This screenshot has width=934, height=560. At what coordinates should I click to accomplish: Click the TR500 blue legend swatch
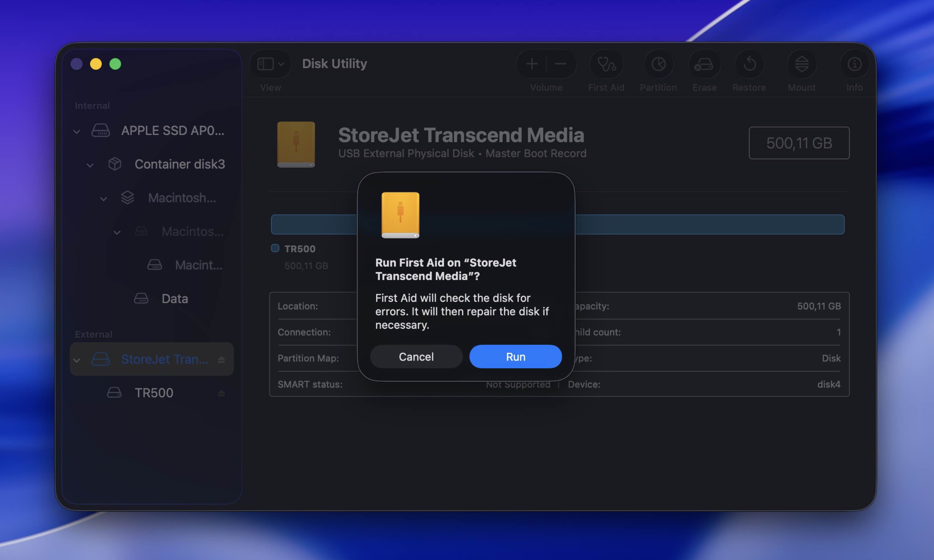click(275, 248)
